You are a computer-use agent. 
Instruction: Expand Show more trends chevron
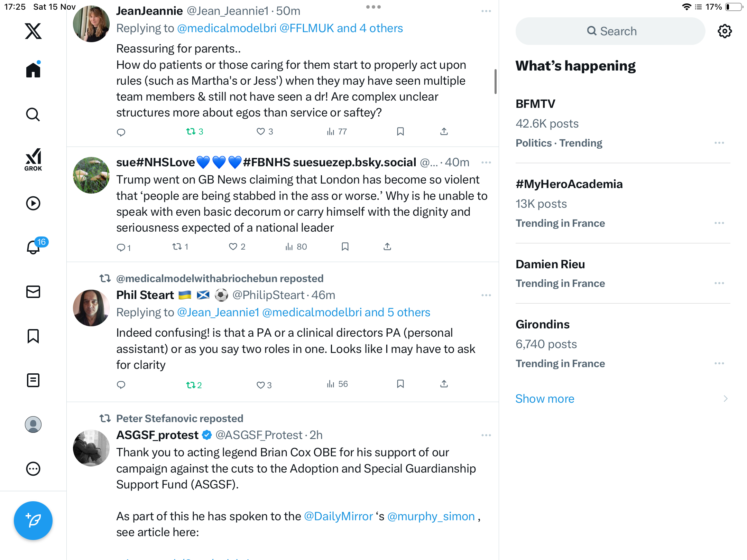(x=725, y=399)
